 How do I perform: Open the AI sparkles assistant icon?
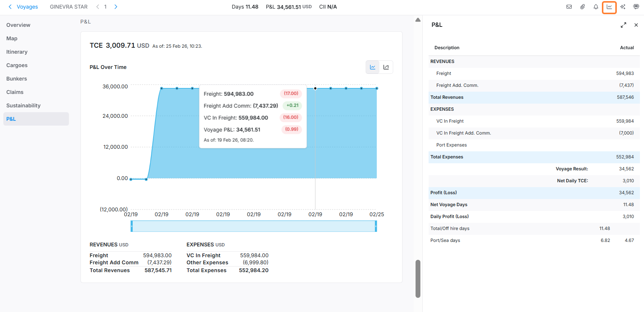pyautogui.click(x=623, y=7)
